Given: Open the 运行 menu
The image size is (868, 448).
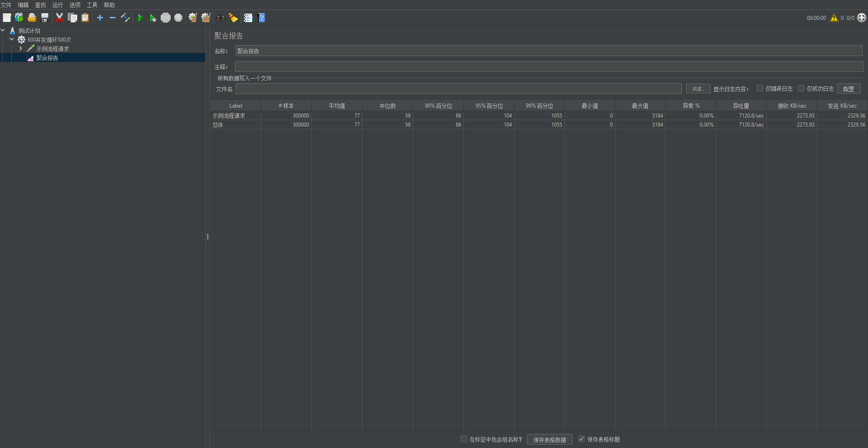Looking at the screenshot, I should click(57, 5).
